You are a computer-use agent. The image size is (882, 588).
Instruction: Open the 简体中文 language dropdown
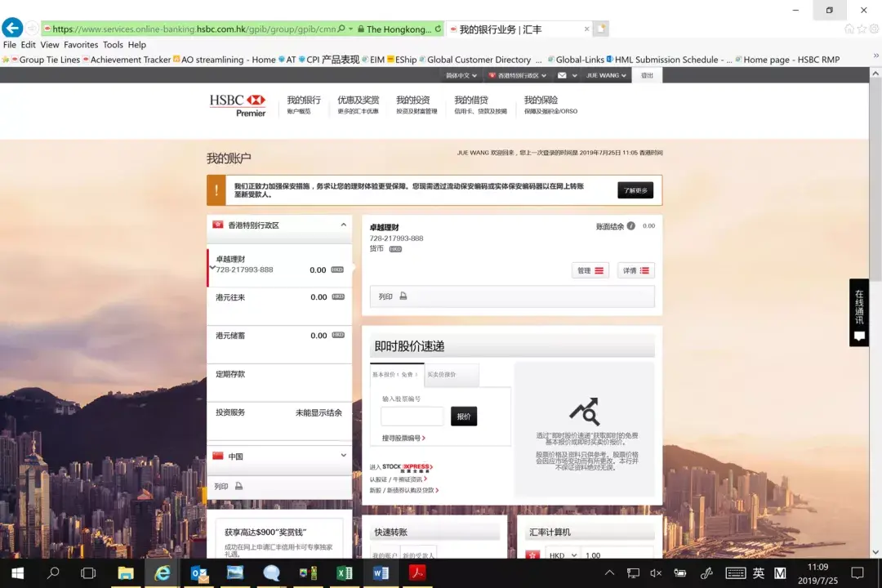462,75
